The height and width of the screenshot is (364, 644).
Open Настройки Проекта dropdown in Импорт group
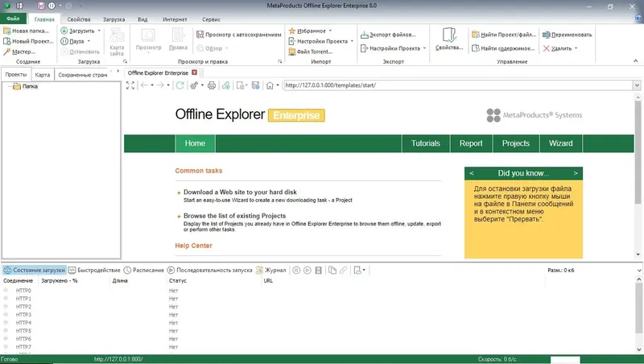352,41
